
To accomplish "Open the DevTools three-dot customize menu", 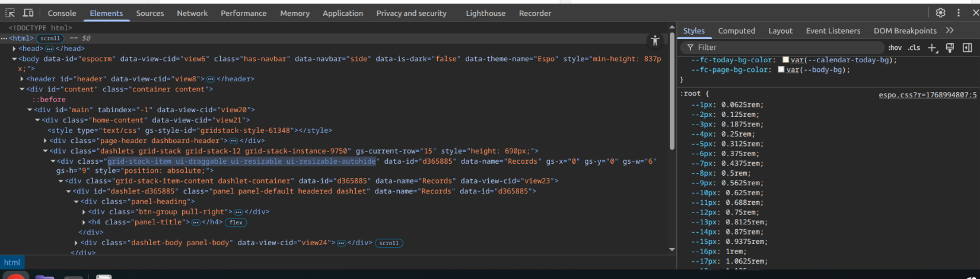I will (x=958, y=12).
